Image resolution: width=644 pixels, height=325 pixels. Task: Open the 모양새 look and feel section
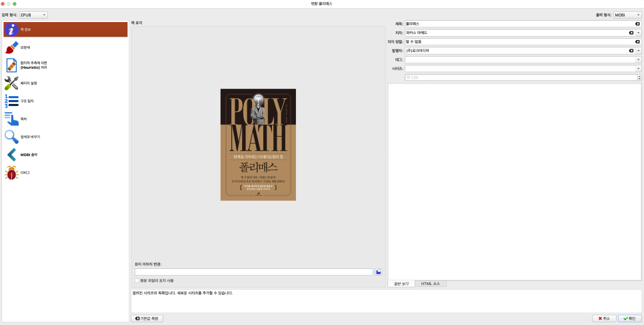[66, 47]
